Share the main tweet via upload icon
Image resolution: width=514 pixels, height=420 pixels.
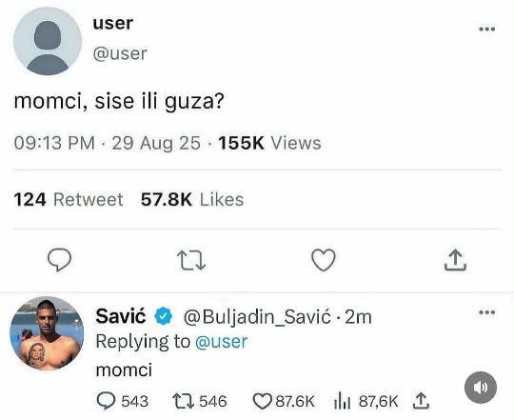pos(455,260)
